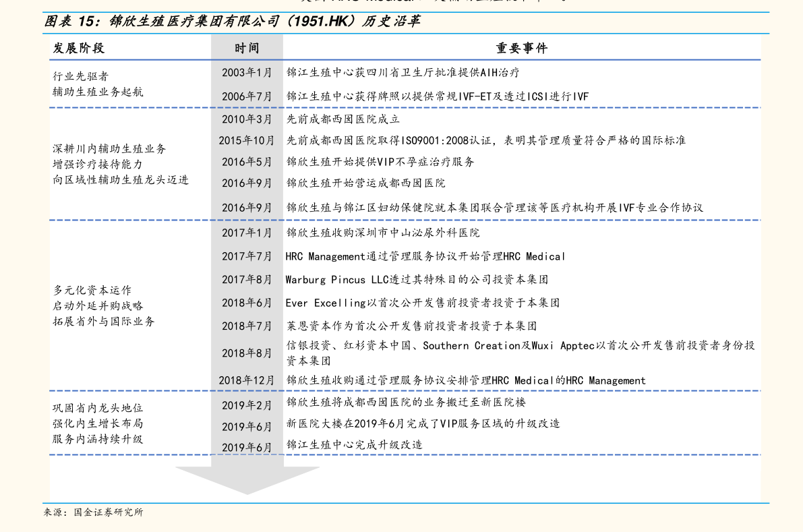The height and width of the screenshot is (532, 803).
Task: Click the date 2017年1月
Action: click(x=247, y=233)
